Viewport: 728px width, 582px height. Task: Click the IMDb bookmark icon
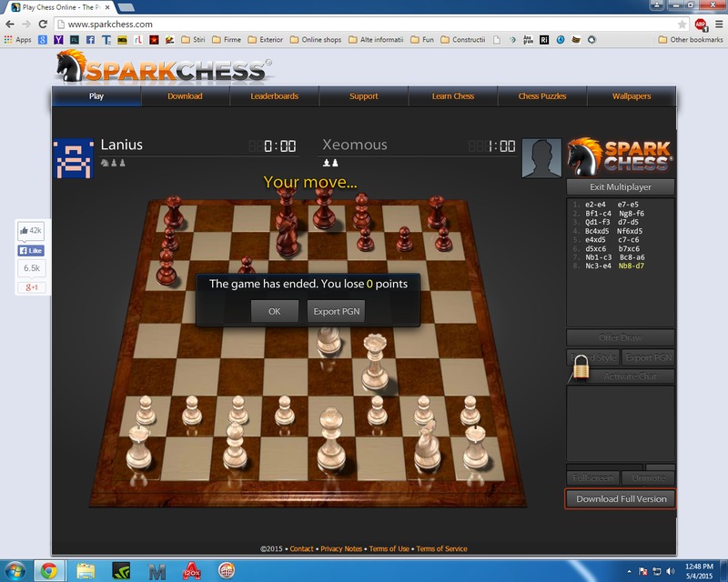click(x=122, y=40)
